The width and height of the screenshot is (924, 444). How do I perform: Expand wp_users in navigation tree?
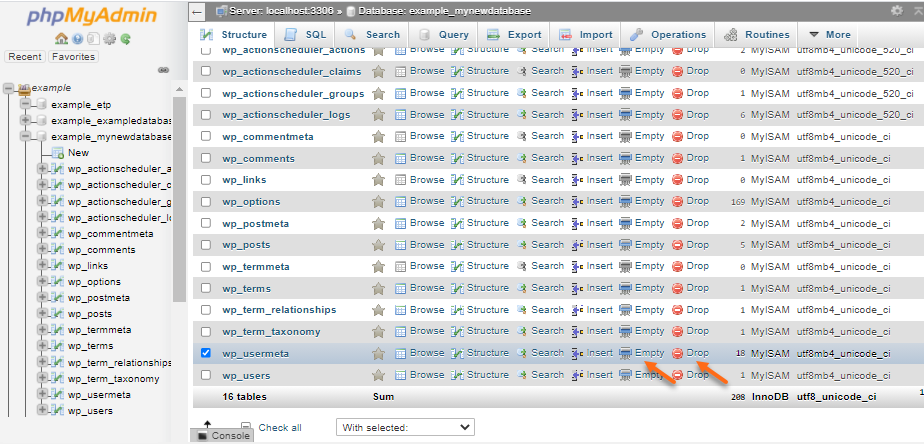click(42, 410)
